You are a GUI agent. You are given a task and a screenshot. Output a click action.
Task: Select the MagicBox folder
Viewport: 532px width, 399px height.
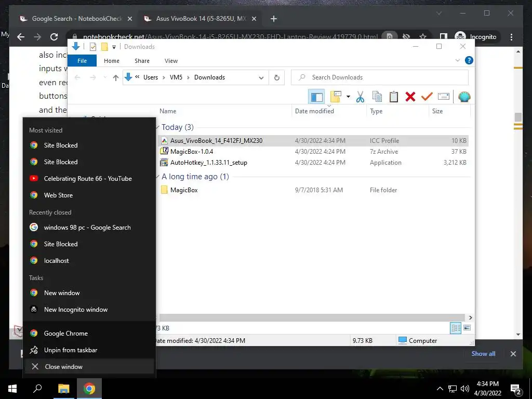[313, 190]
